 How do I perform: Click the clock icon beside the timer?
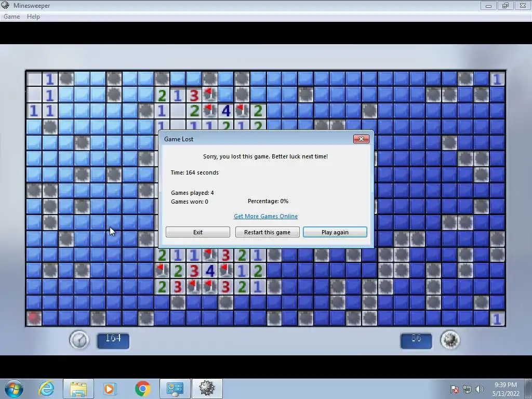point(79,340)
